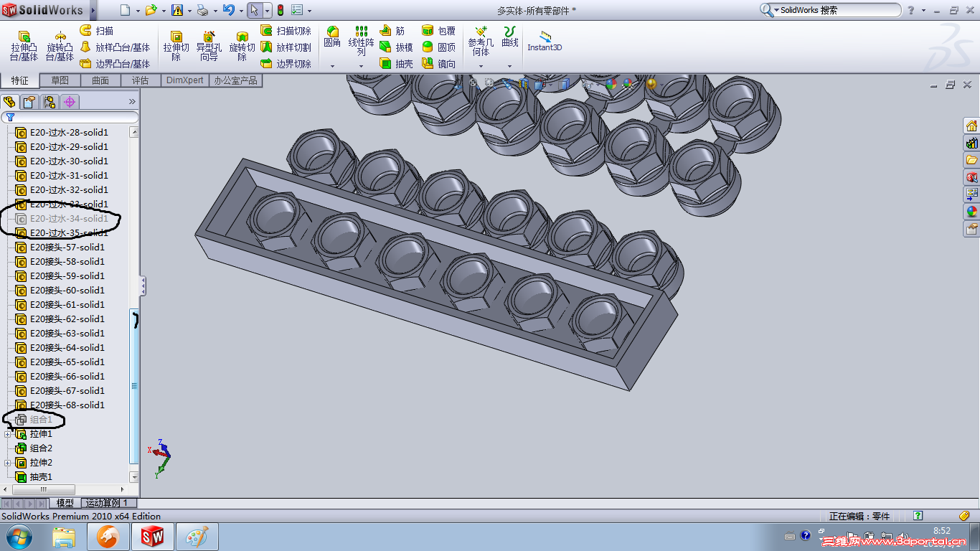Expand the 线性阵列 pattern dropdown arrow
This screenshot has height=551, width=980.
click(361, 66)
